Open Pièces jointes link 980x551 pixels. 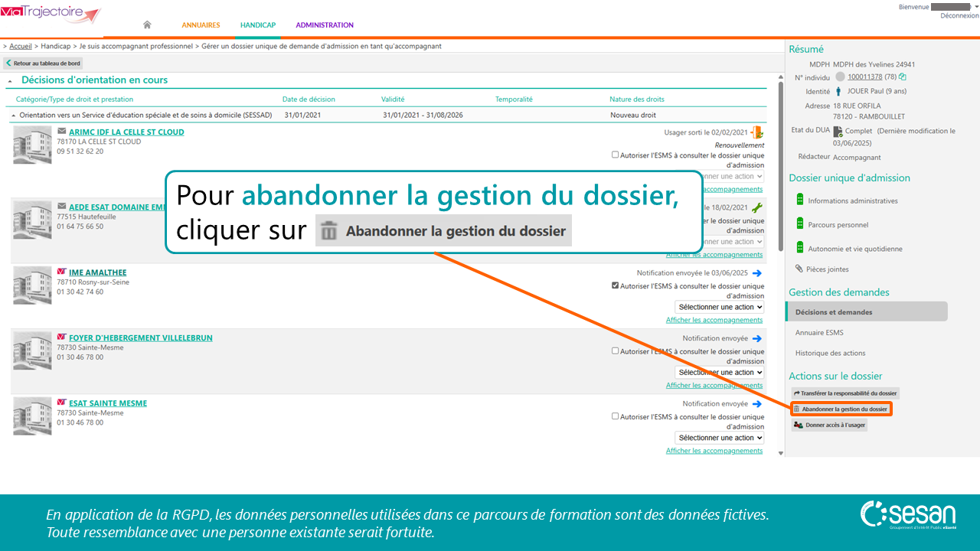[828, 269]
